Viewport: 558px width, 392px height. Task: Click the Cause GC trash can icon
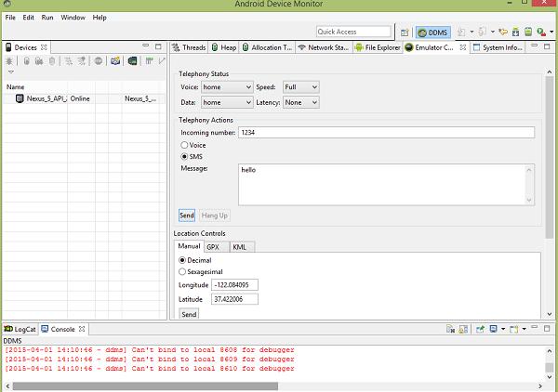(x=52, y=60)
